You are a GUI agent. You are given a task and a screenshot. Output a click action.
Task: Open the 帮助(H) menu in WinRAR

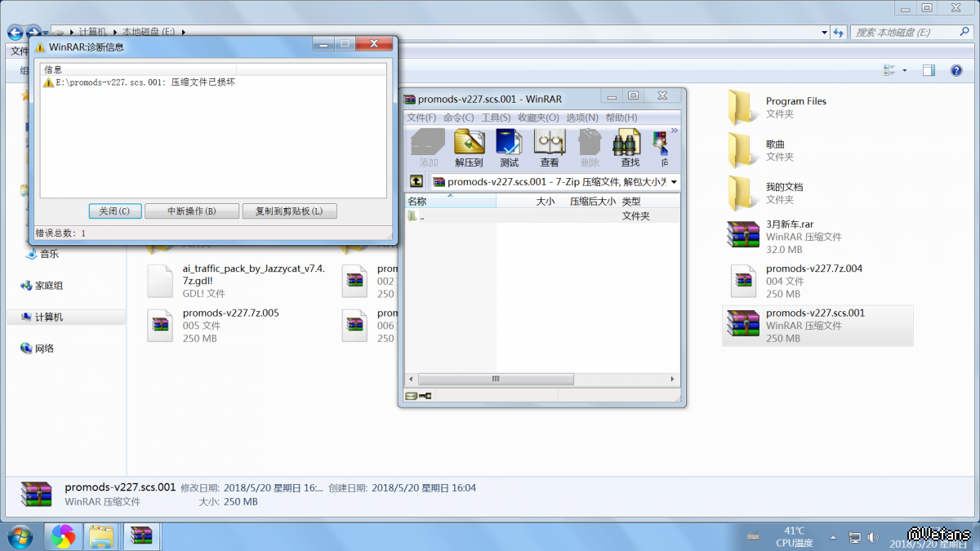(621, 118)
